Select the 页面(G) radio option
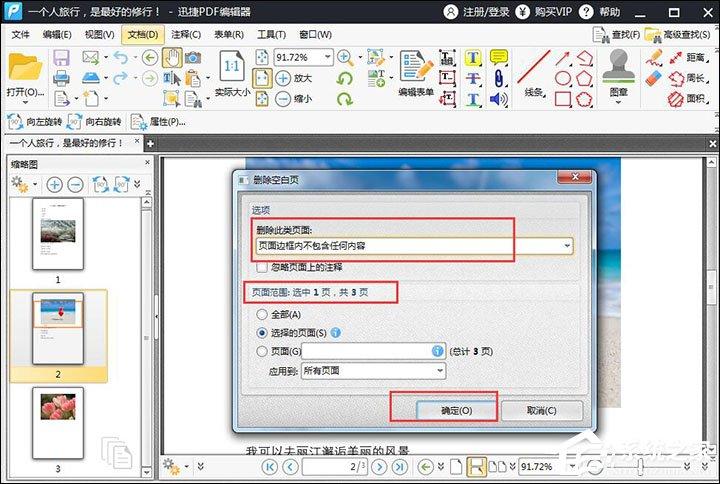This screenshot has width=720, height=484. [x=262, y=351]
